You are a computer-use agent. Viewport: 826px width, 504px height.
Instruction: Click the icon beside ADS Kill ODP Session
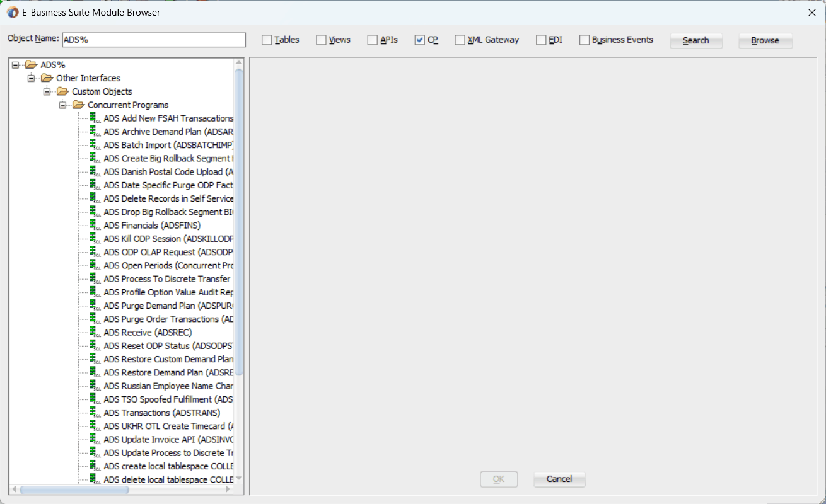pyautogui.click(x=95, y=239)
